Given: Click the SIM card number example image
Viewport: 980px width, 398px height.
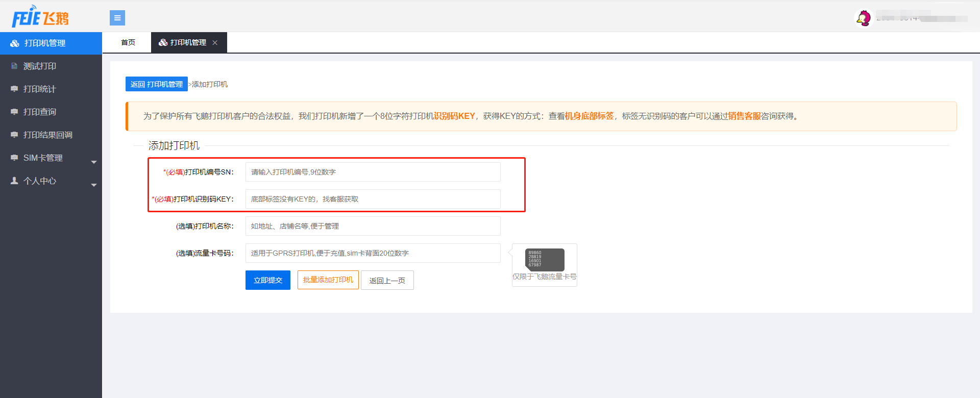Looking at the screenshot, I should coord(545,260).
